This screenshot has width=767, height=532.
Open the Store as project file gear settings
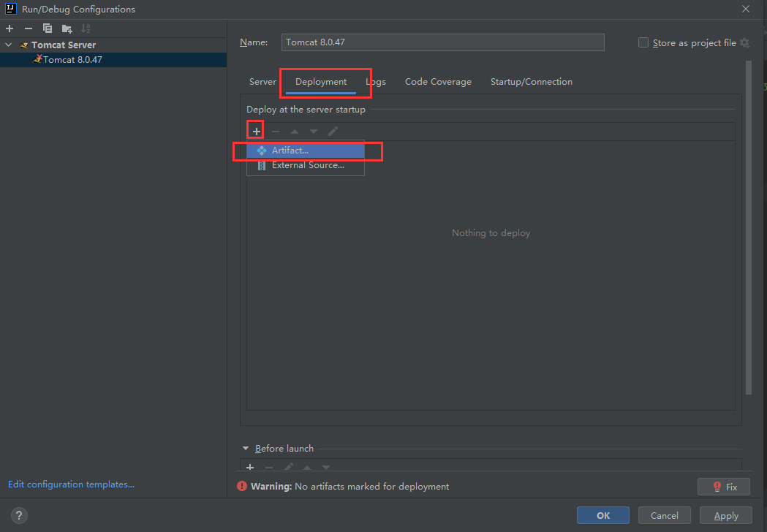pos(744,42)
